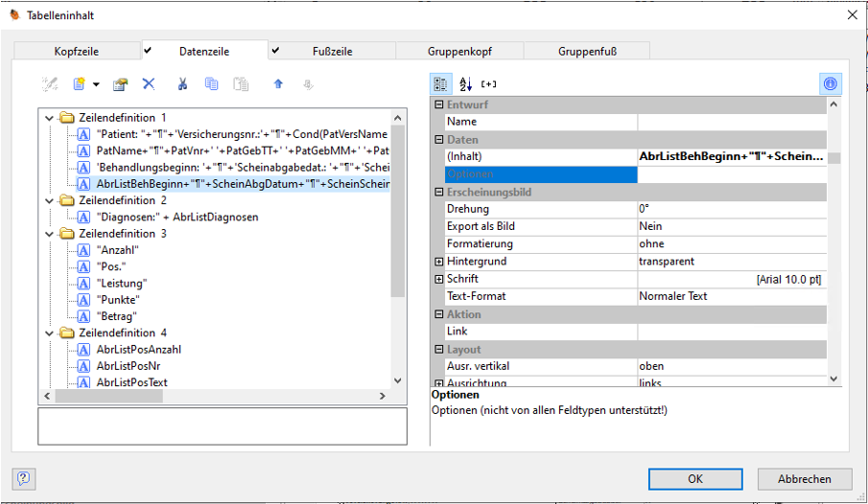Collapse the Zeilendefinition 2 tree node

pyautogui.click(x=49, y=201)
